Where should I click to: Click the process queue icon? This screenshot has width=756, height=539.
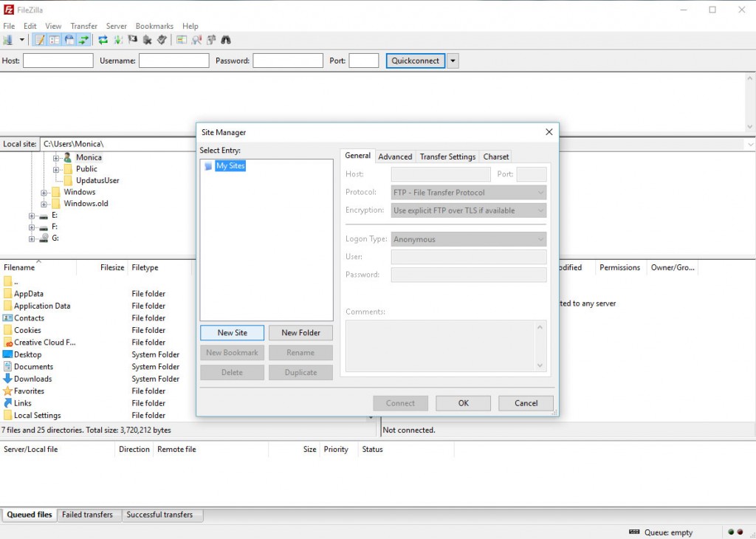pyautogui.click(x=117, y=40)
